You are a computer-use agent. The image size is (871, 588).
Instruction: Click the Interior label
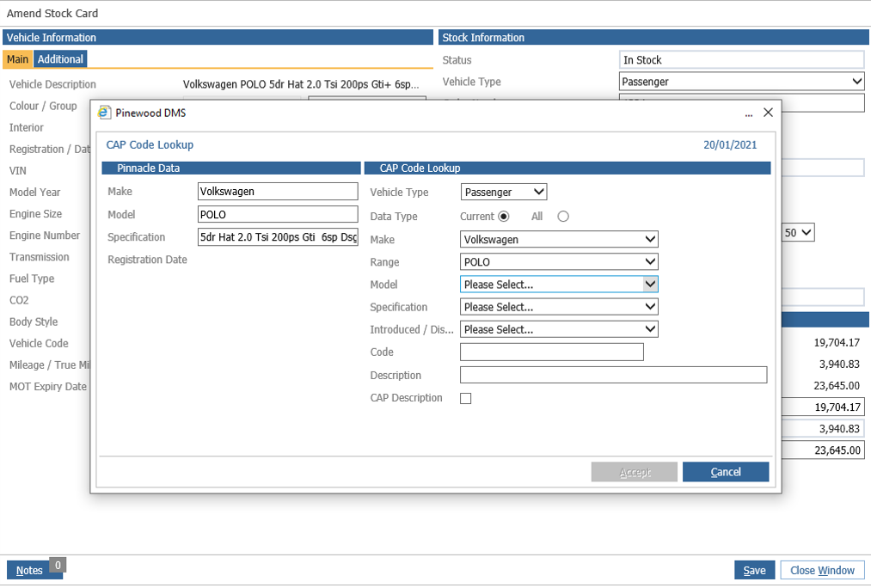[26, 128]
